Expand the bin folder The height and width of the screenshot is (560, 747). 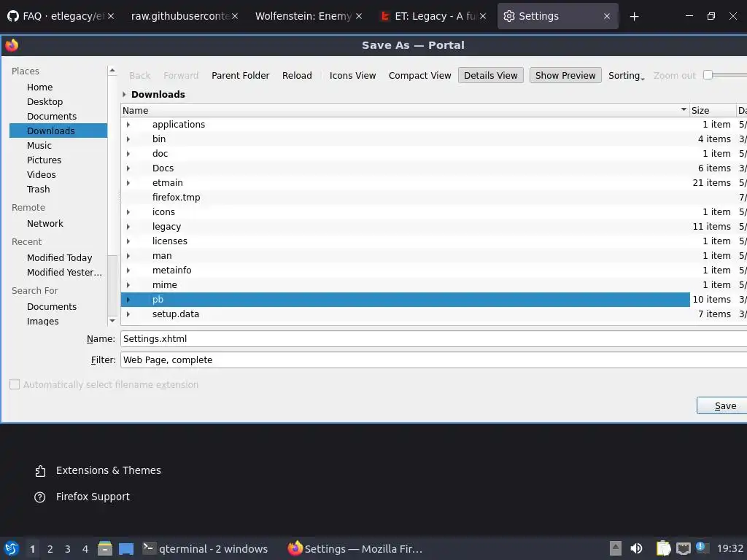[x=128, y=139]
